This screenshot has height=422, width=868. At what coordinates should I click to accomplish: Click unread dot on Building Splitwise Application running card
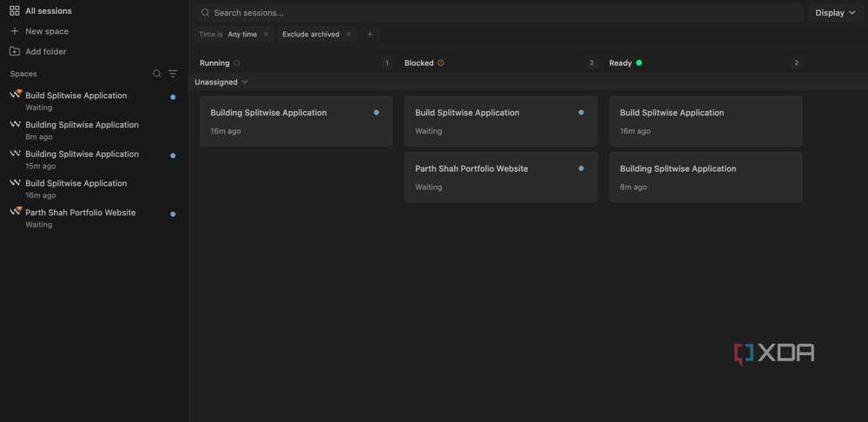click(x=377, y=112)
